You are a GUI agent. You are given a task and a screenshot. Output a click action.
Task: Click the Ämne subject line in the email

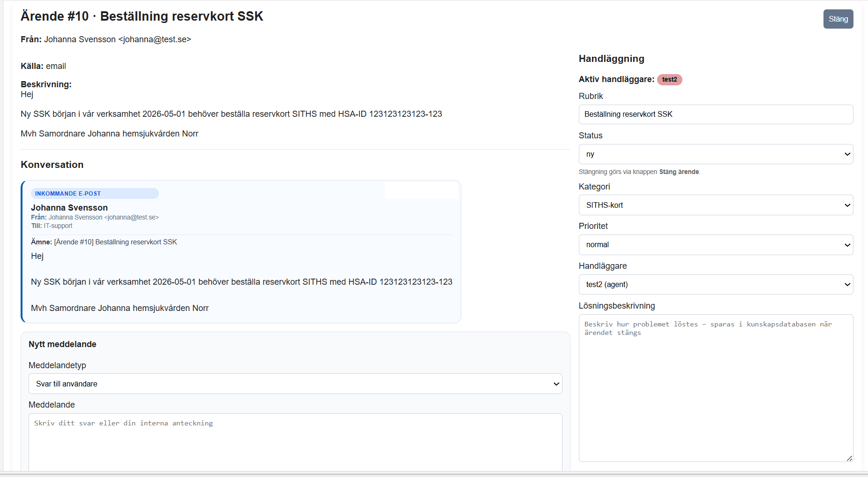(x=104, y=242)
